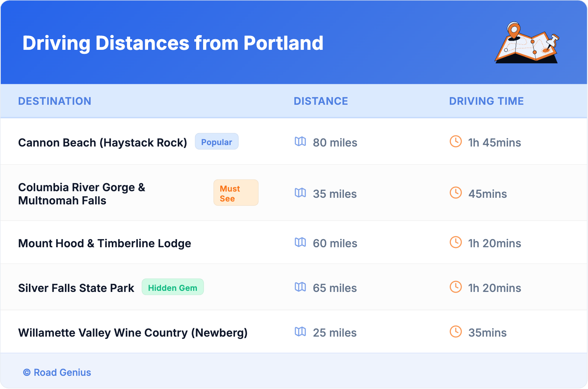Click the Willamette Valley Wine Country destination
Screen dimensions: 588x389
[x=133, y=333]
